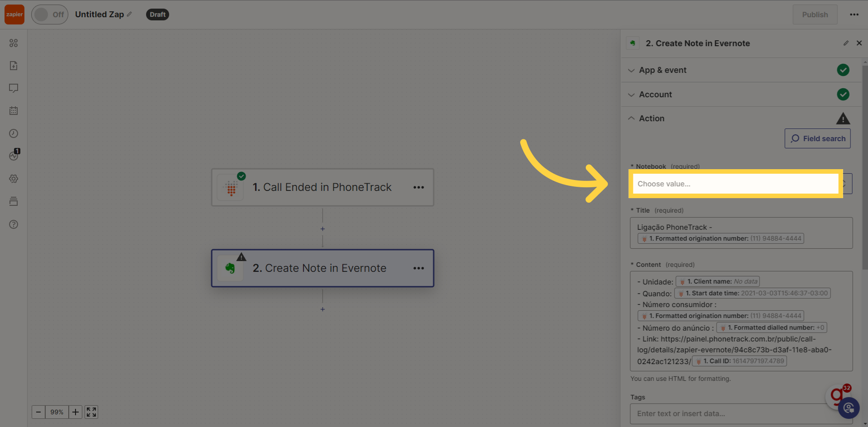Open the comments sidebar icon
The image size is (868, 427).
[x=14, y=88]
